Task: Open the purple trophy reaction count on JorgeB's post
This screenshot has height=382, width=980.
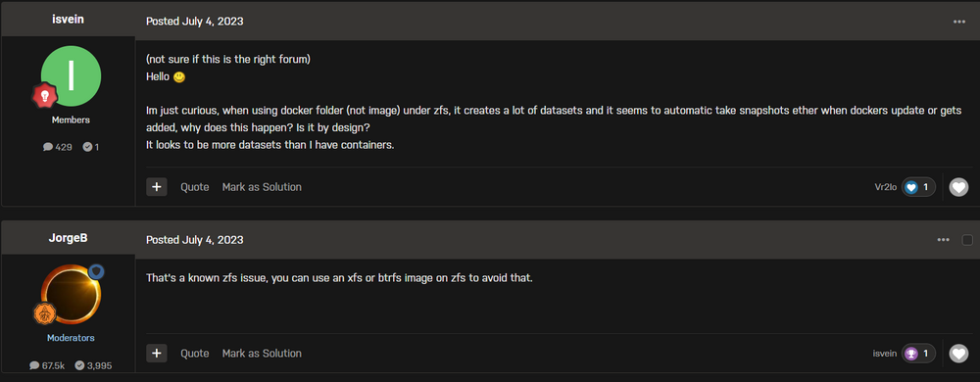Action: pos(918,354)
